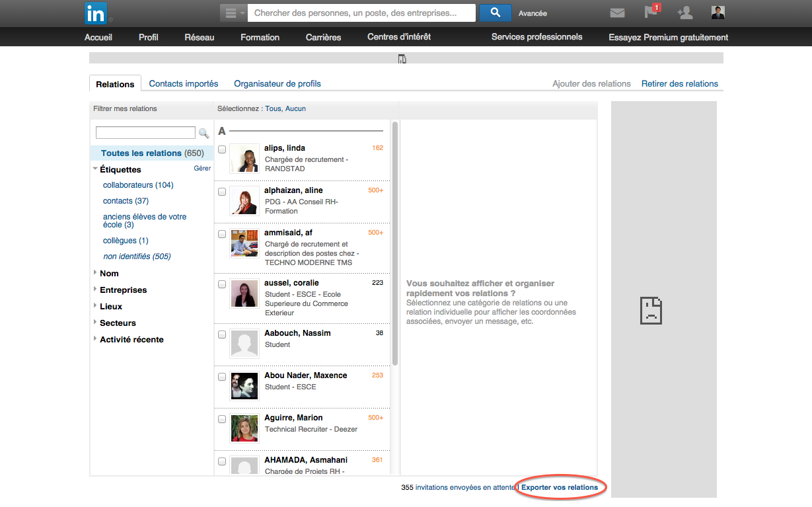The height and width of the screenshot is (507, 812).
Task: Click the LinkedIn logo icon
Action: tap(96, 13)
